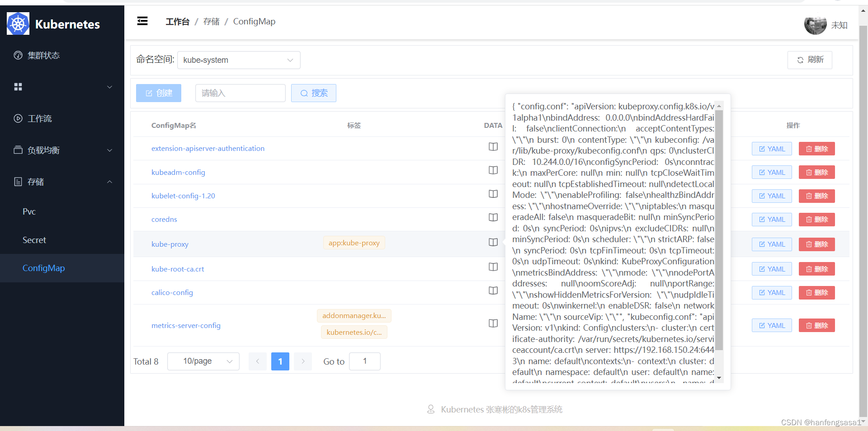Delete kubelet-config-1.20 ConfigMap

[817, 196]
